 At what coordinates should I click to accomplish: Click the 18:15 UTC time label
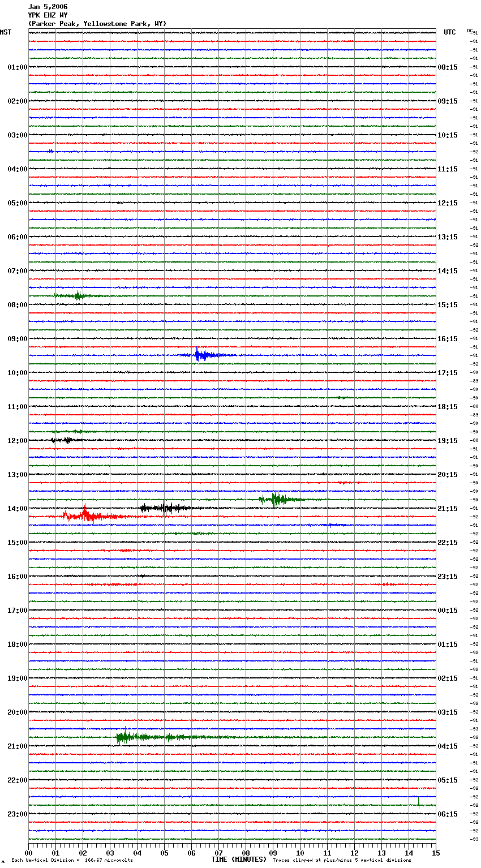[448, 407]
